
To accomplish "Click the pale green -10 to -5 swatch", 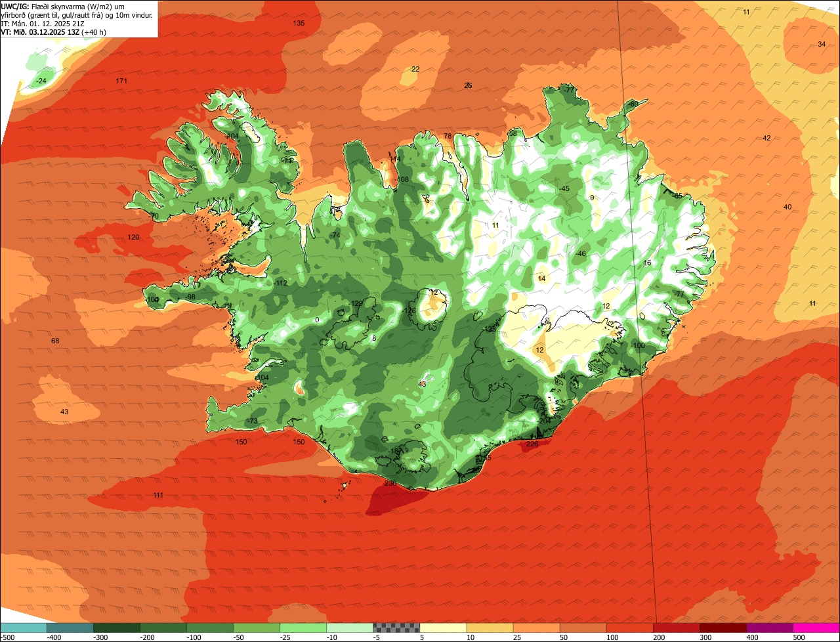I will coord(350,628).
